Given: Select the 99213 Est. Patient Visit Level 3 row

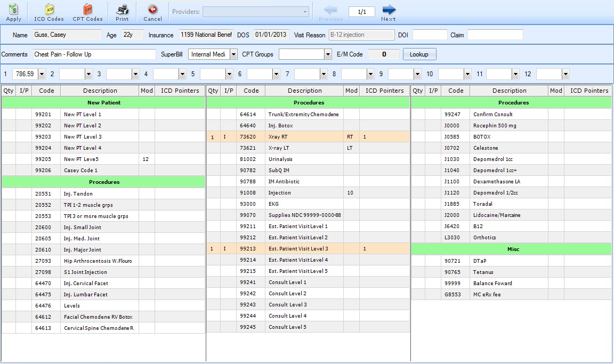Looking at the screenshot, I should click(298, 249).
